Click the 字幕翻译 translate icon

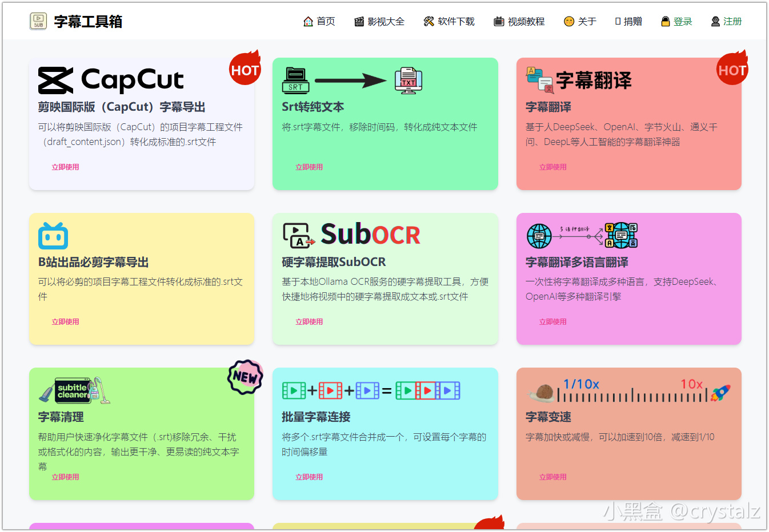(540, 80)
